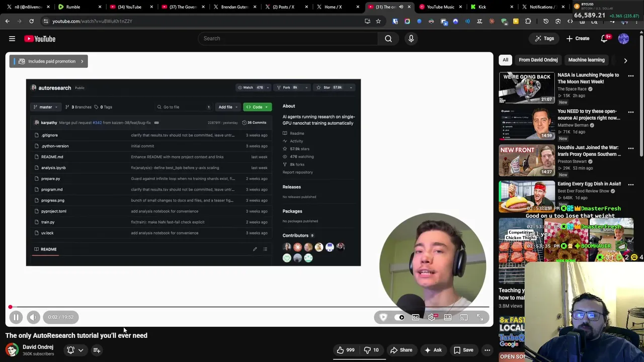Image resolution: width=644 pixels, height=362 pixels.
Task: Open site information icon in address bar
Action: [x=46, y=21]
